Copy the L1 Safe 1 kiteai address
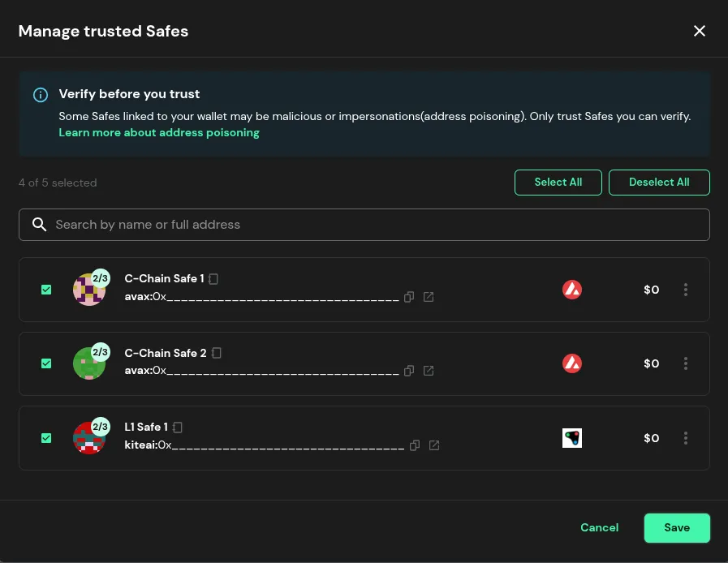 [x=415, y=445]
